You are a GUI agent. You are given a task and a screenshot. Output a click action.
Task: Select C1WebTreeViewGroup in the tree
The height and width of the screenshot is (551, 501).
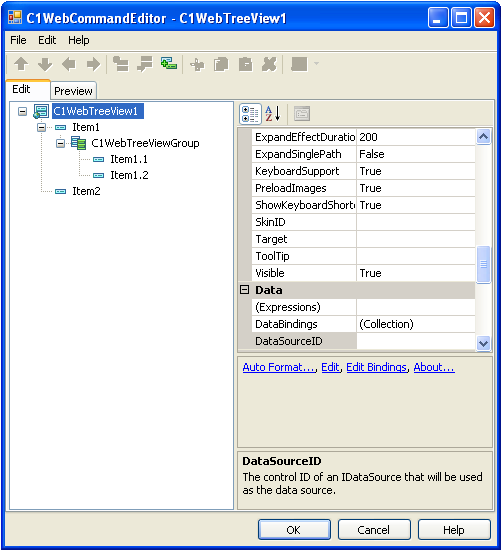pyautogui.click(x=145, y=143)
